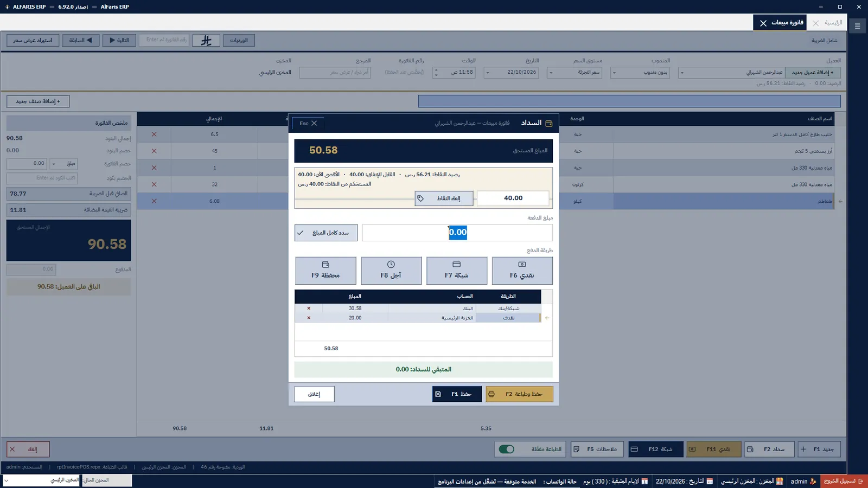Click Payment F2 bottom bar button
Screen dimensions: 868x488
click(x=770, y=449)
